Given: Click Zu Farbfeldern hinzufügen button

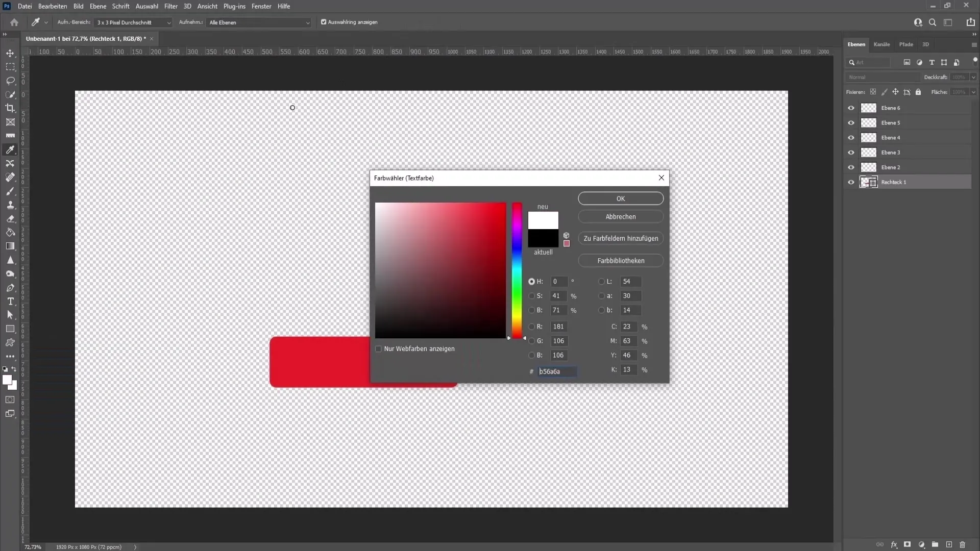Looking at the screenshot, I should pyautogui.click(x=621, y=238).
